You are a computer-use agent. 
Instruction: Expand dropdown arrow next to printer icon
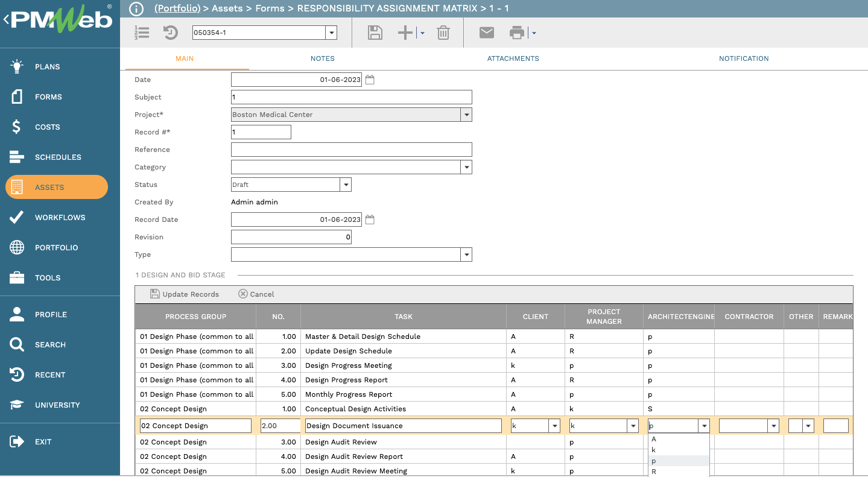point(533,33)
